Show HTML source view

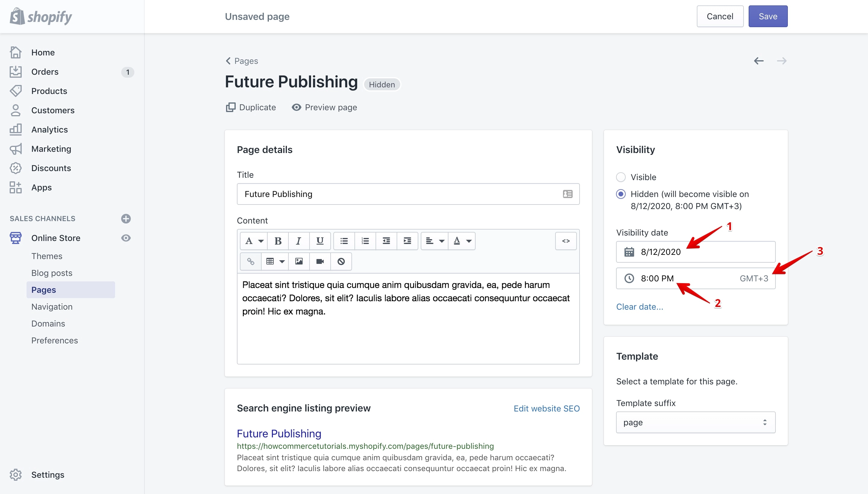[566, 241]
